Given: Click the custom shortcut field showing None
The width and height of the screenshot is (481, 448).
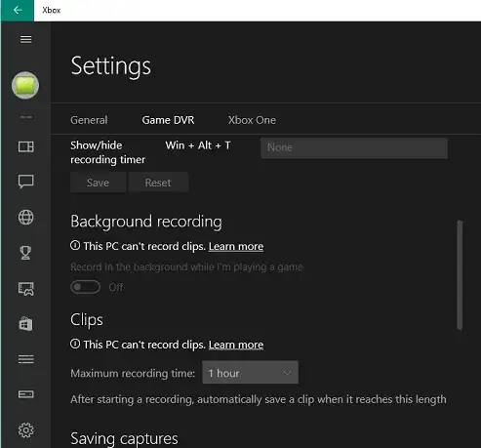Looking at the screenshot, I should point(354,148).
